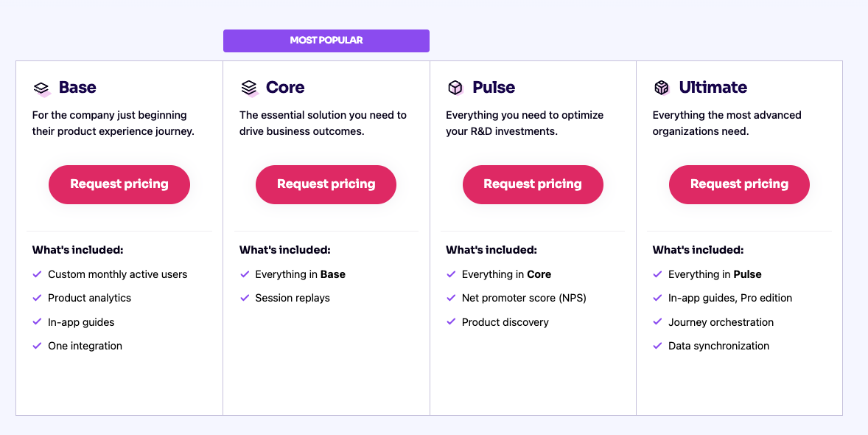Click the checkmark beside Data synchronization

tap(657, 346)
